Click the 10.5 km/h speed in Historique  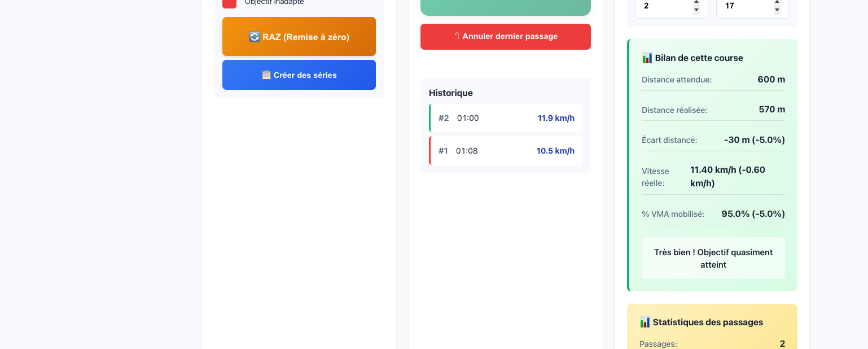(555, 151)
